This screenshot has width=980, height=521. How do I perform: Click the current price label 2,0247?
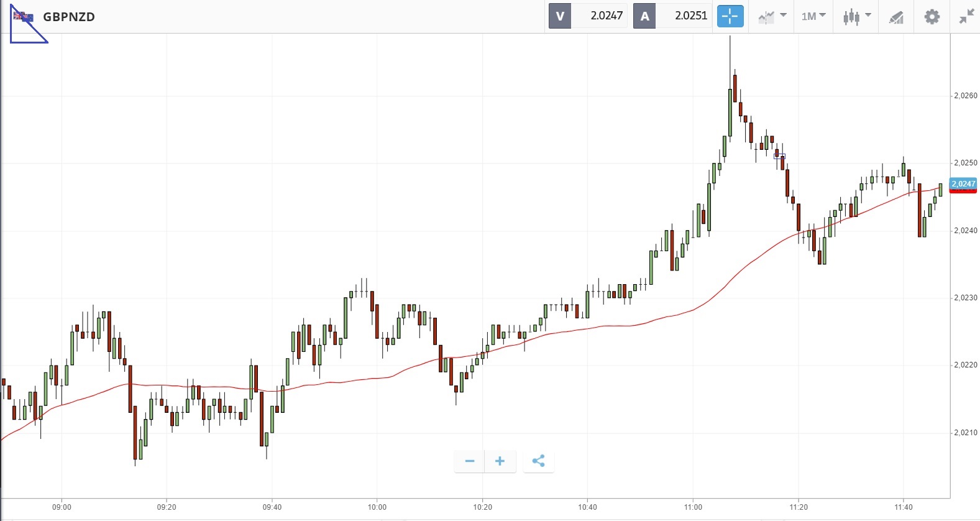pyautogui.click(x=963, y=183)
